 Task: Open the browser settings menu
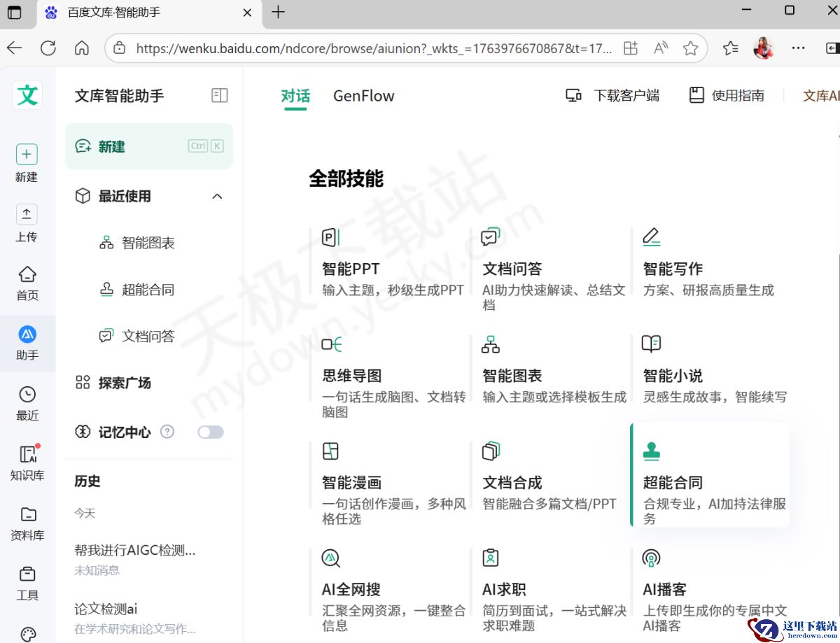click(798, 48)
